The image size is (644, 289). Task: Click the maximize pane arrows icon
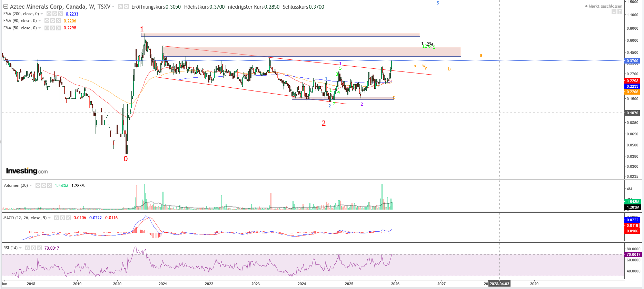tap(620, 12)
